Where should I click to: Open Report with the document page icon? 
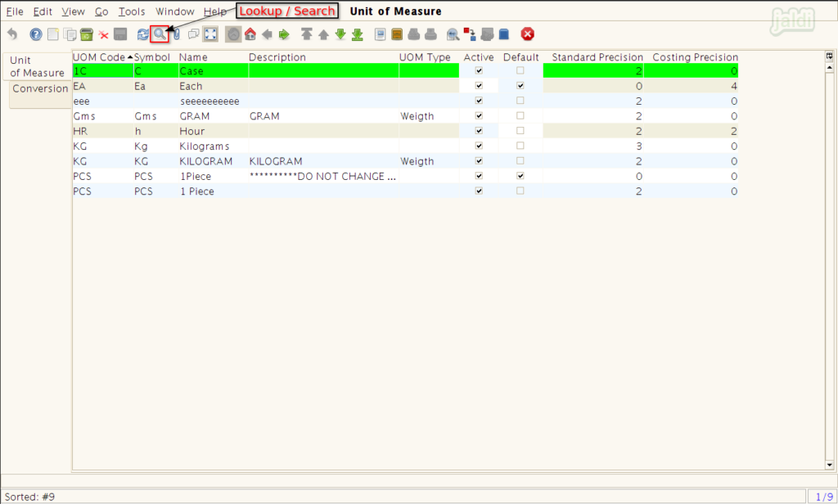coord(380,34)
